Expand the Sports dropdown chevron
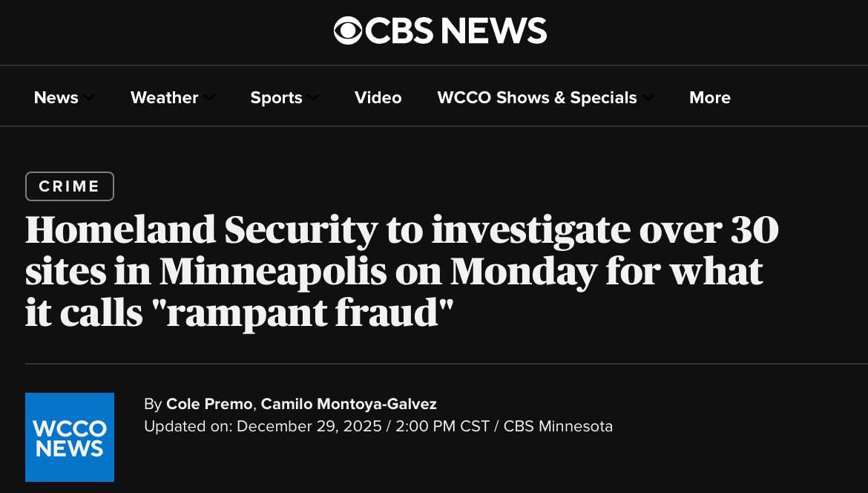The image size is (868, 493). point(313,97)
